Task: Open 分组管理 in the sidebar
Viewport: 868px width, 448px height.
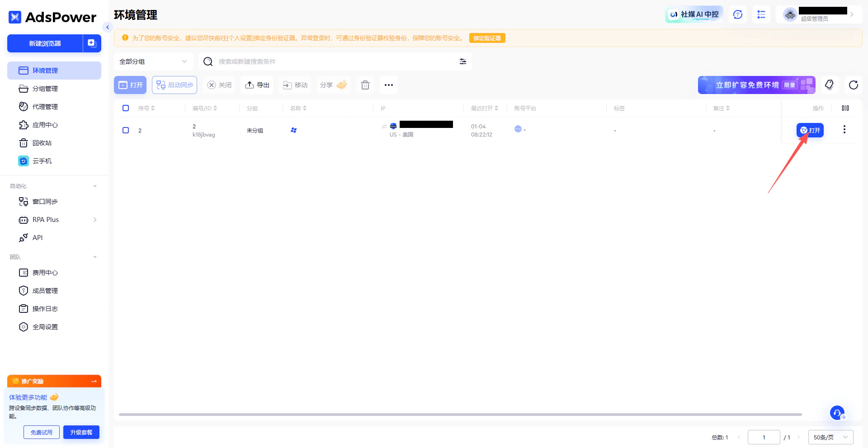Action: (x=54, y=89)
